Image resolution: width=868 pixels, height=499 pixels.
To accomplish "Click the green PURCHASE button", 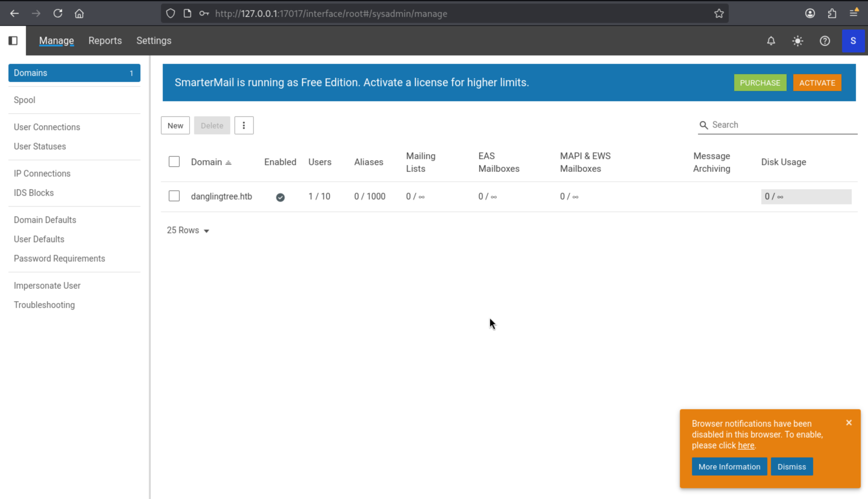I will (x=760, y=83).
